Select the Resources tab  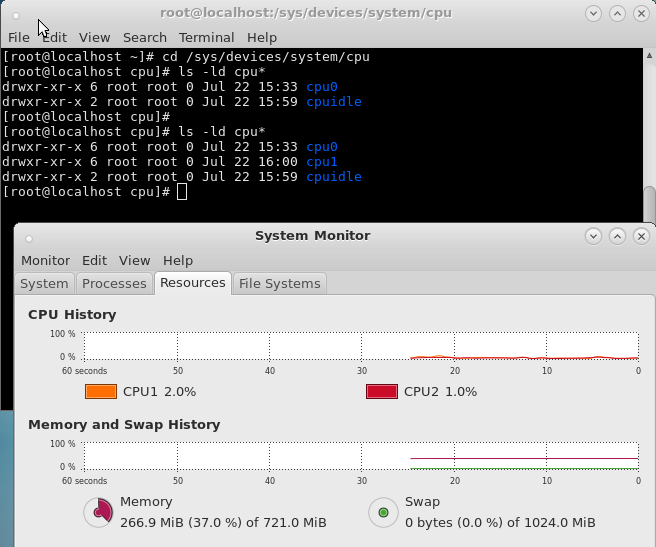[193, 283]
